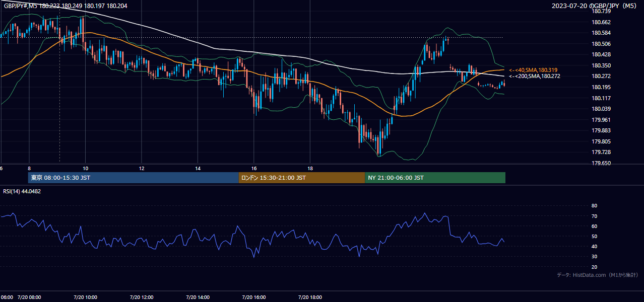Click price axis value 180.428
644x302 pixels.
point(601,55)
